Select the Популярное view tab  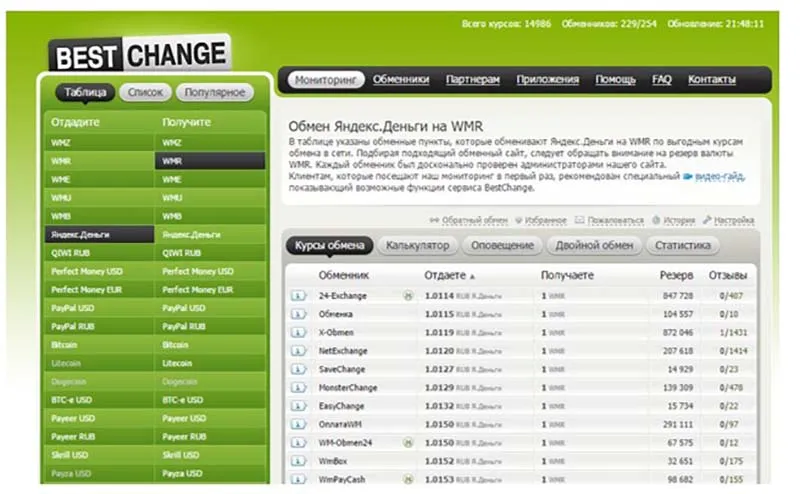pyautogui.click(x=215, y=92)
